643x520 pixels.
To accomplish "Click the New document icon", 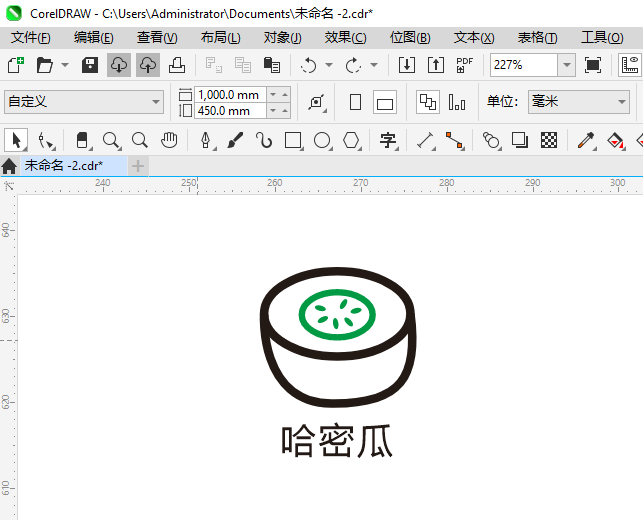I will pos(16,65).
